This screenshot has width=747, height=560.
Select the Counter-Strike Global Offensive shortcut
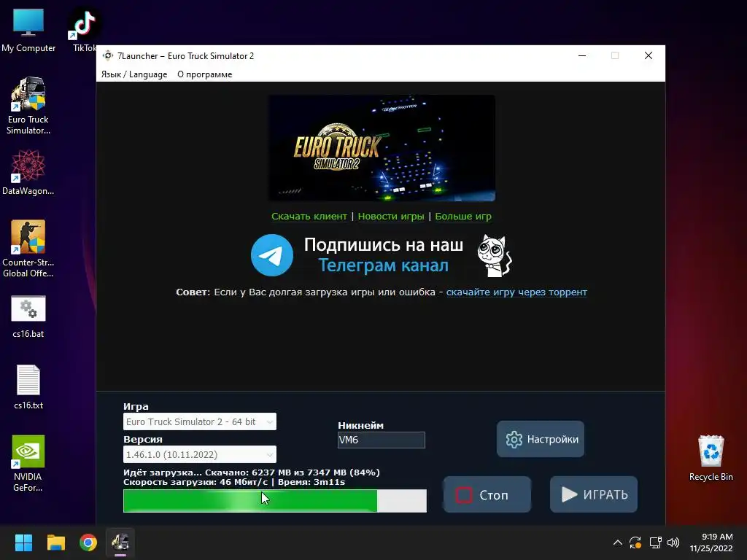28,248
